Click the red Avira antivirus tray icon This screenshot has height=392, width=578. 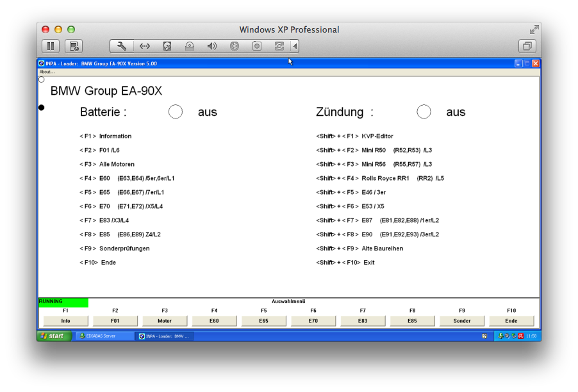click(521, 336)
